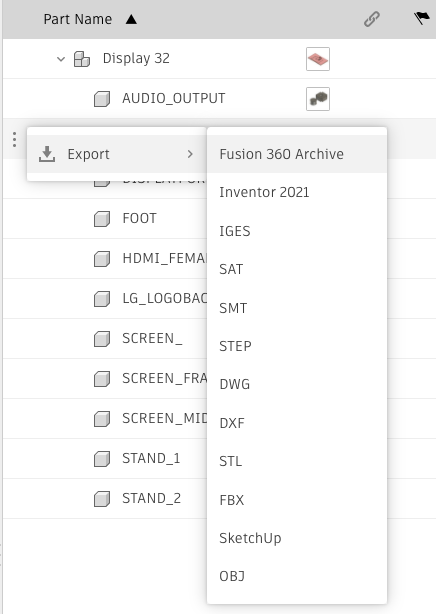Export as SAT format
Viewport: 436px width, 614px height.
click(x=297, y=269)
